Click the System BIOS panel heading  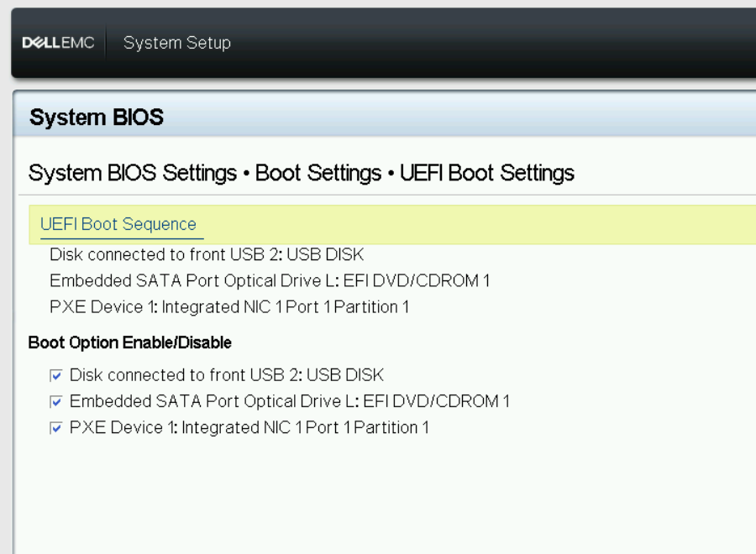[97, 117]
